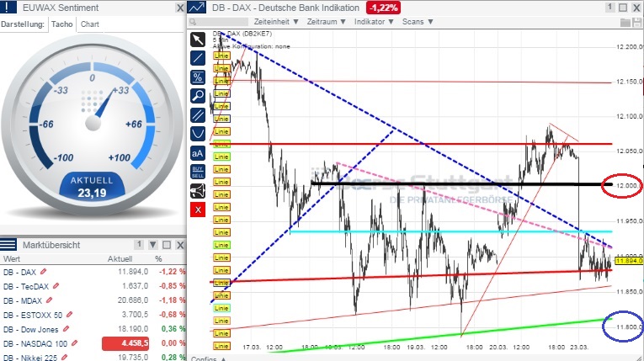The width and height of the screenshot is (644, 361).
Task: Click pencil icon beside DB - Nikkei 225
Action: click(64, 358)
